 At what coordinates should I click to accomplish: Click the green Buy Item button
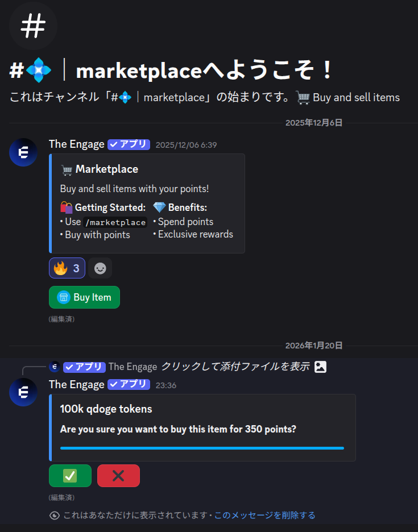point(84,297)
